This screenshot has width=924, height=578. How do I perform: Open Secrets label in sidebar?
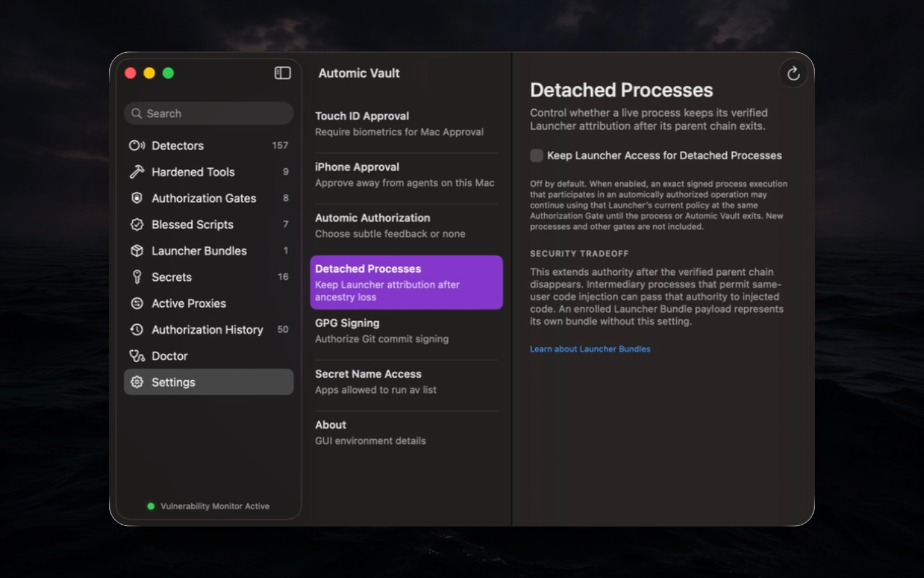click(x=172, y=277)
